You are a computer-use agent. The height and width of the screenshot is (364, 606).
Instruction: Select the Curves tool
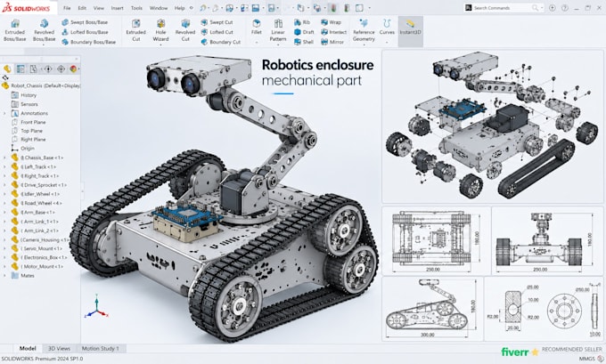(387, 27)
